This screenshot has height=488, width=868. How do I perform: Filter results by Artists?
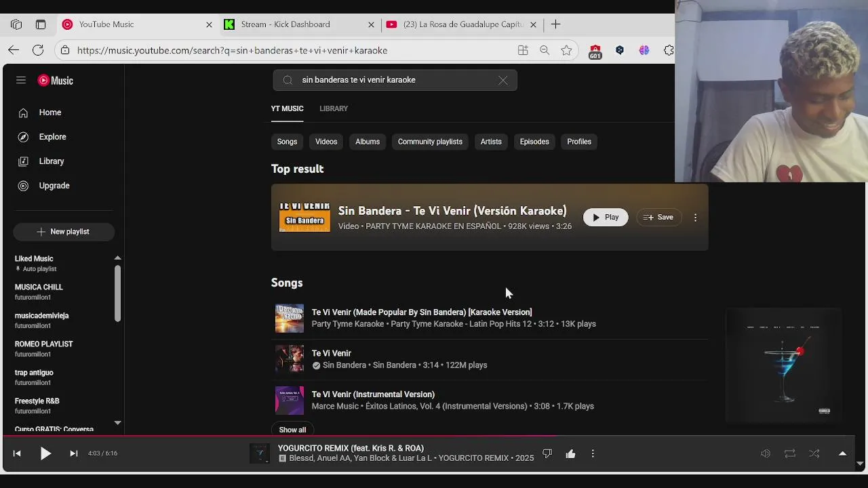click(x=491, y=142)
